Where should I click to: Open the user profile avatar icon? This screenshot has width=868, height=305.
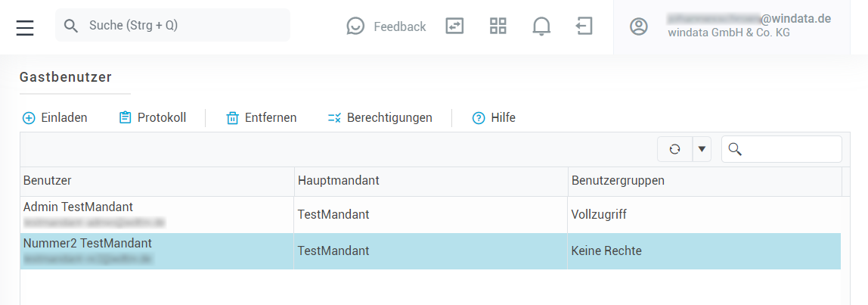coord(639,26)
